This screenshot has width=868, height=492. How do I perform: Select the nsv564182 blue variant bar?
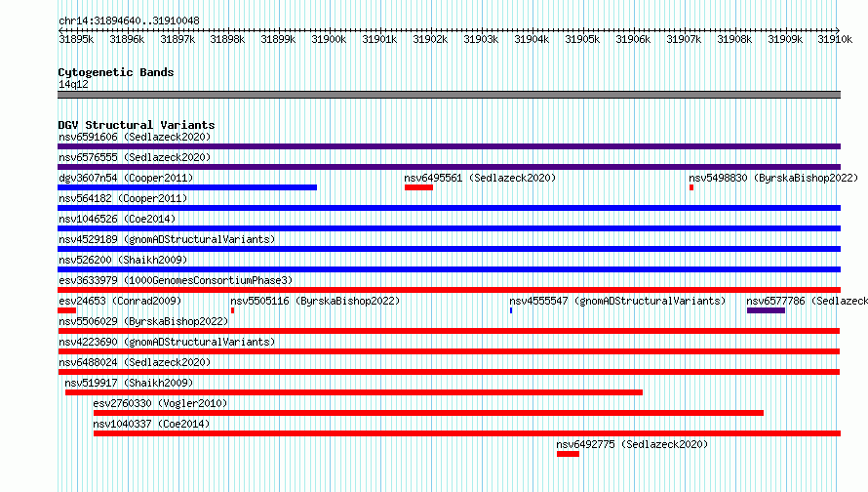point(449,208)
